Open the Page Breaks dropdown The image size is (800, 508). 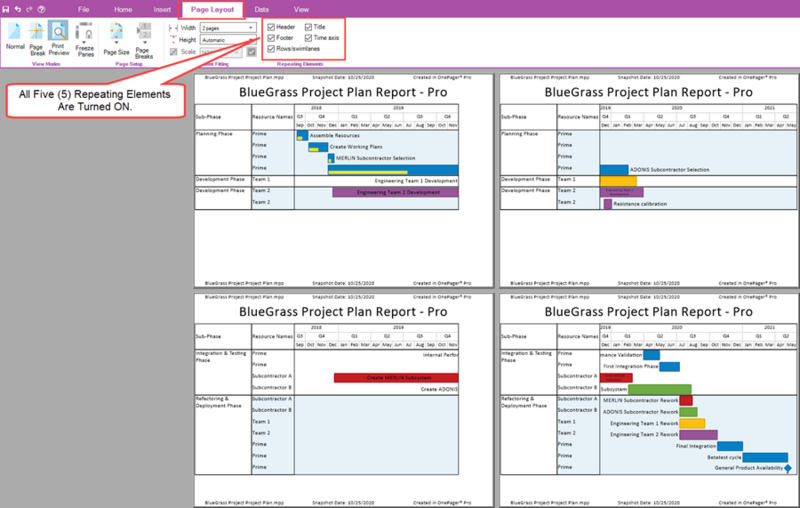tap(144, 41)
